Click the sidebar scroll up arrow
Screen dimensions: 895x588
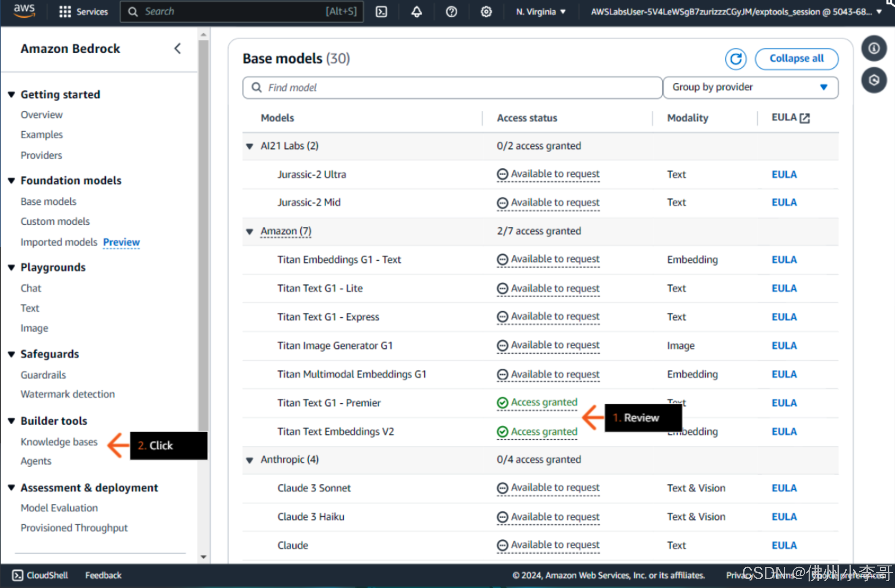point(204,35)
